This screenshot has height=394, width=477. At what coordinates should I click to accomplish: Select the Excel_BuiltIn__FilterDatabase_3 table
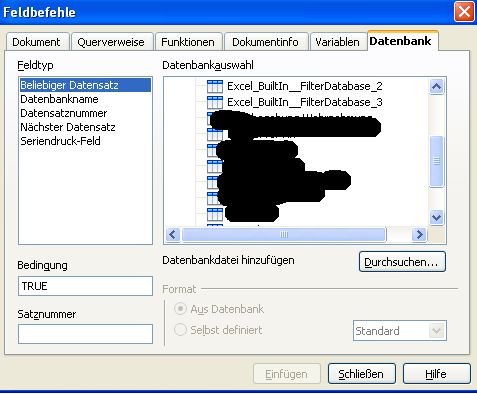305,102
